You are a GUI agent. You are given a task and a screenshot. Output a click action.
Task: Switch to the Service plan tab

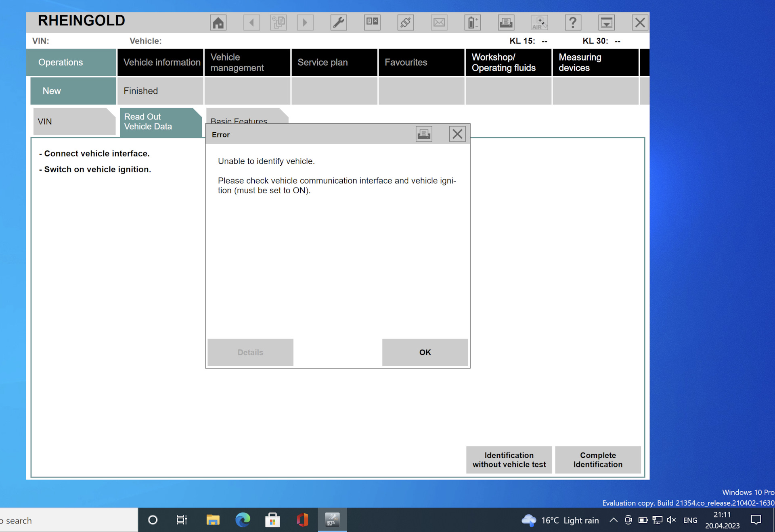tap(334, 63)
